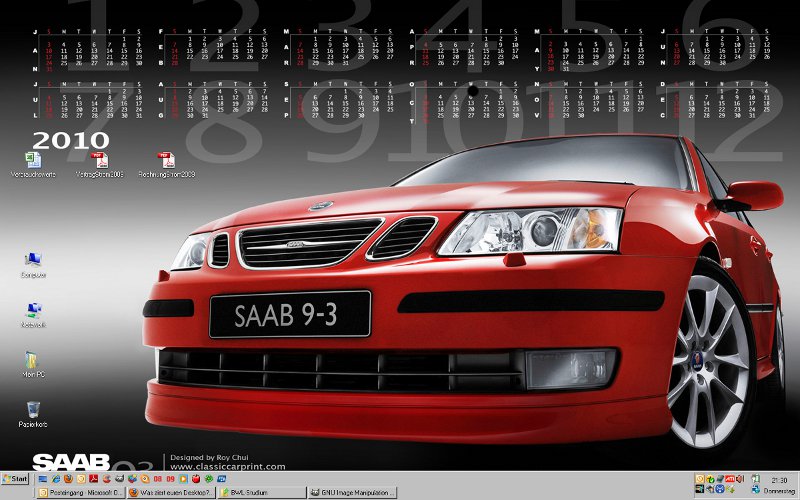The width and height of the screenshot is (800, 500).
Task: Click the Show Desktop quick launch icon
Action: (x=43, y=479)
